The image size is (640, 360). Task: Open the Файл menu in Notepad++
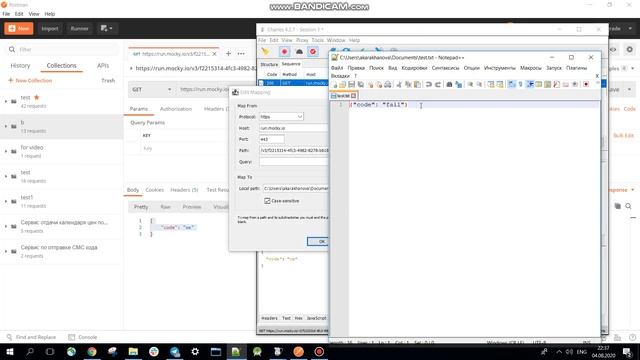337,68
